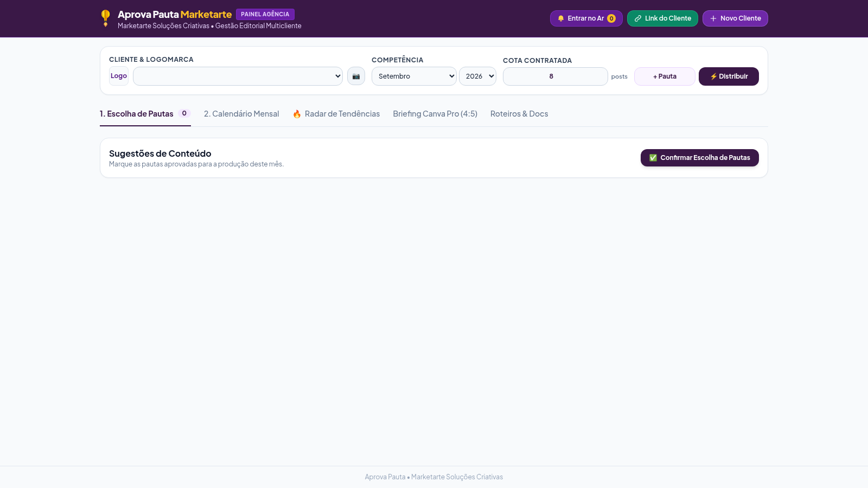Open the 2026 year dropdown

[x=477, y=76]
